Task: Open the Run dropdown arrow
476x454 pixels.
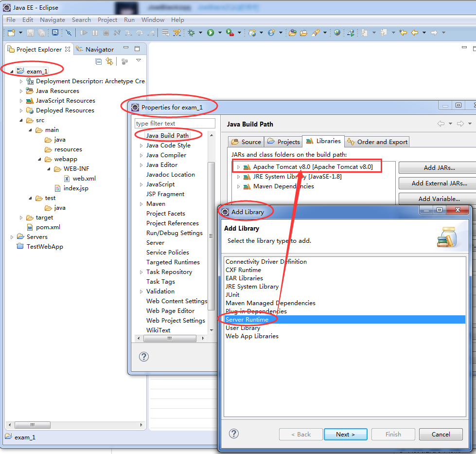Action: tap(220, 33)
